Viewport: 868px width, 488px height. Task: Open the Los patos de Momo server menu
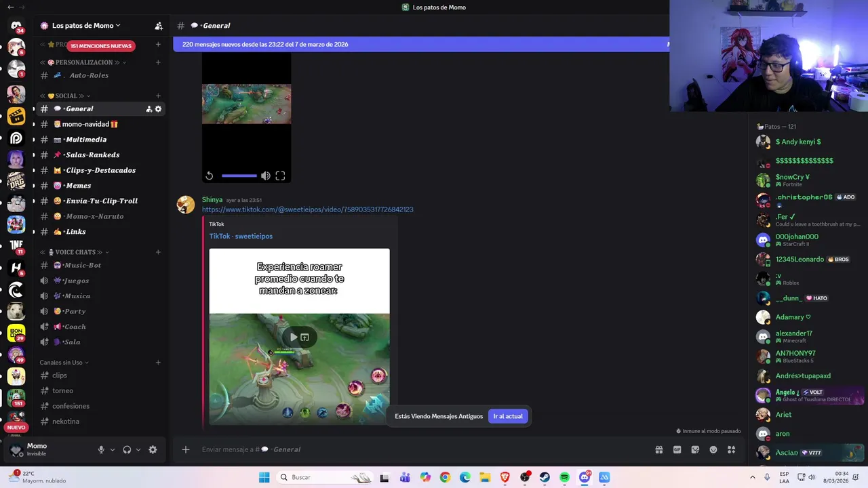[x=86, y=26]
